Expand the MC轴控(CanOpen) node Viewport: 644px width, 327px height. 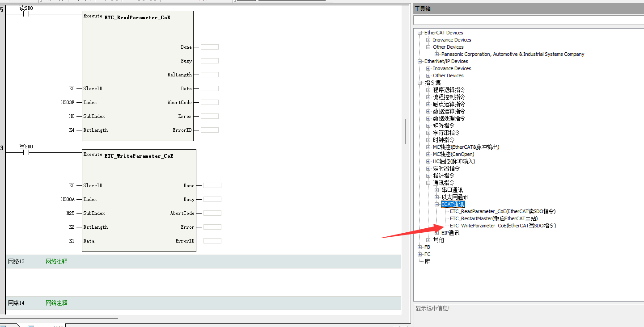(x=428, y=154)
